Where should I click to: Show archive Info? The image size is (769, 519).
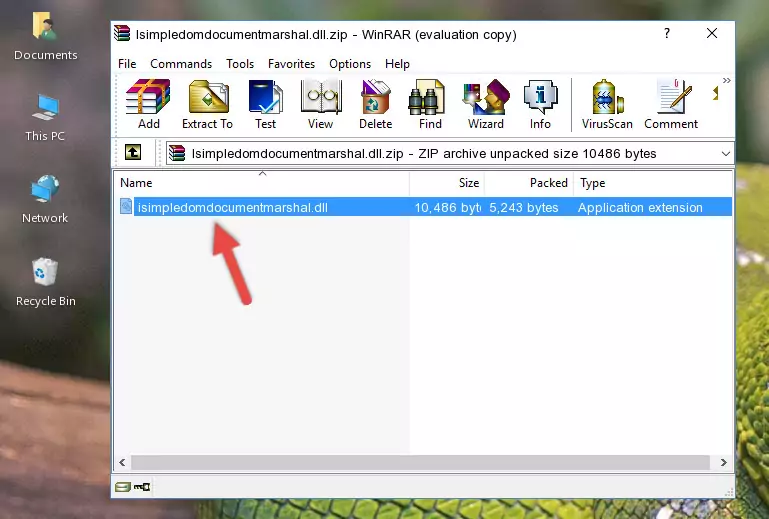[x=540, y=104]
